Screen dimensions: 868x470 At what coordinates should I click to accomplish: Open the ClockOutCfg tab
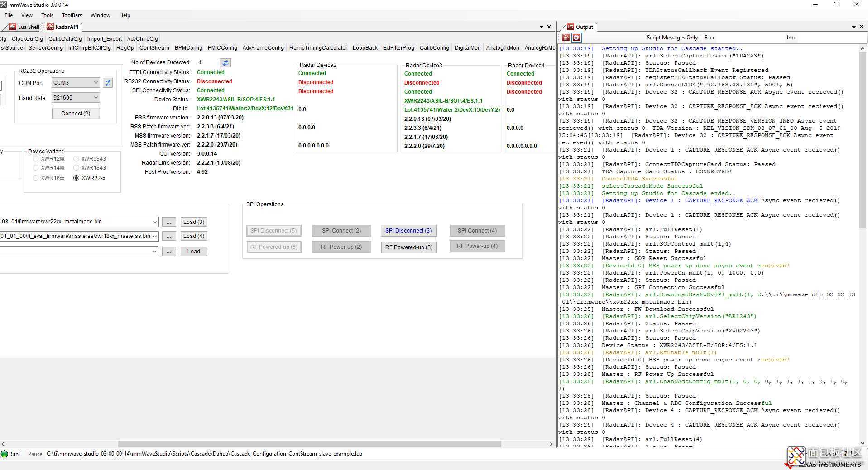tap(27, 39)
